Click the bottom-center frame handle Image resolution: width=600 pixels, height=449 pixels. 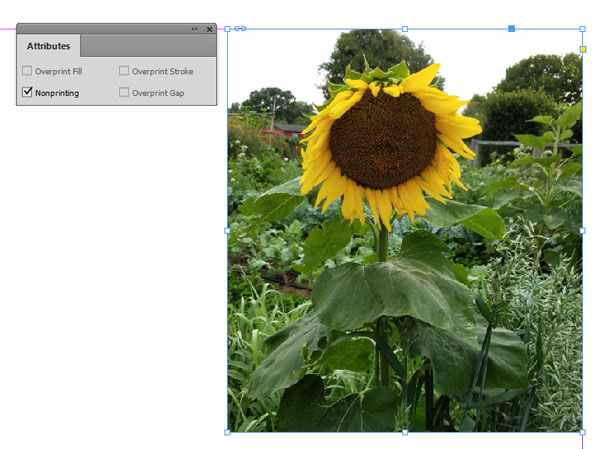point(405,432)
